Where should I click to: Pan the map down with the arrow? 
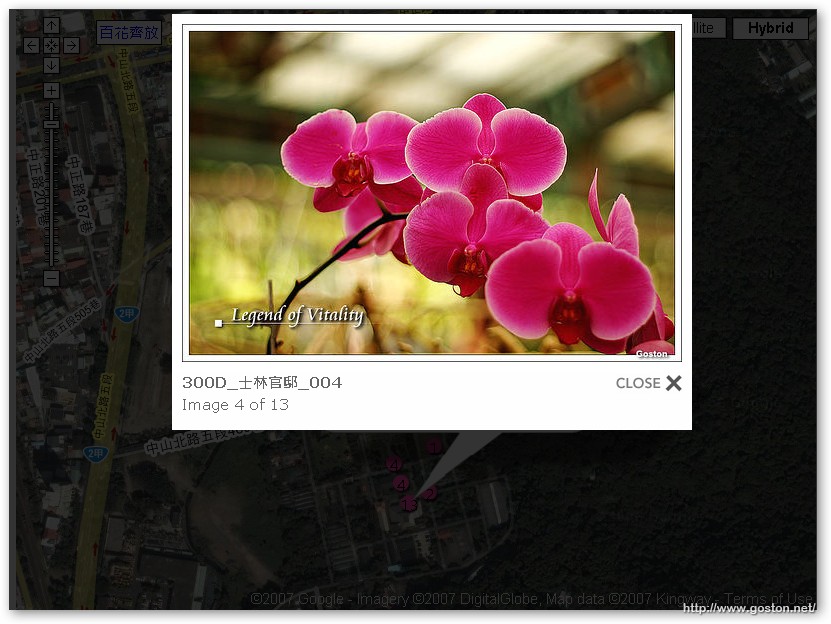coord(51,65)
